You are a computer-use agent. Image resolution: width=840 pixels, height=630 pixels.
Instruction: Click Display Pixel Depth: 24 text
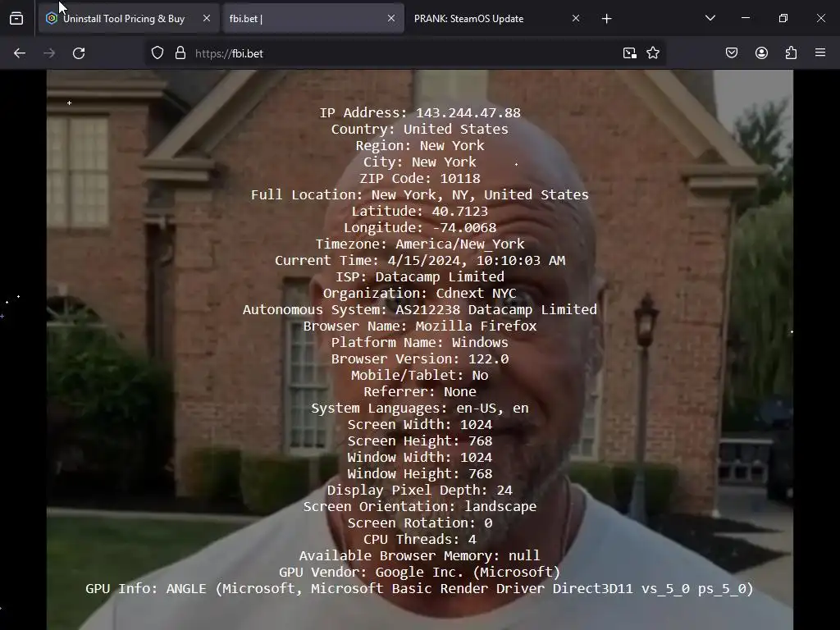420,491
